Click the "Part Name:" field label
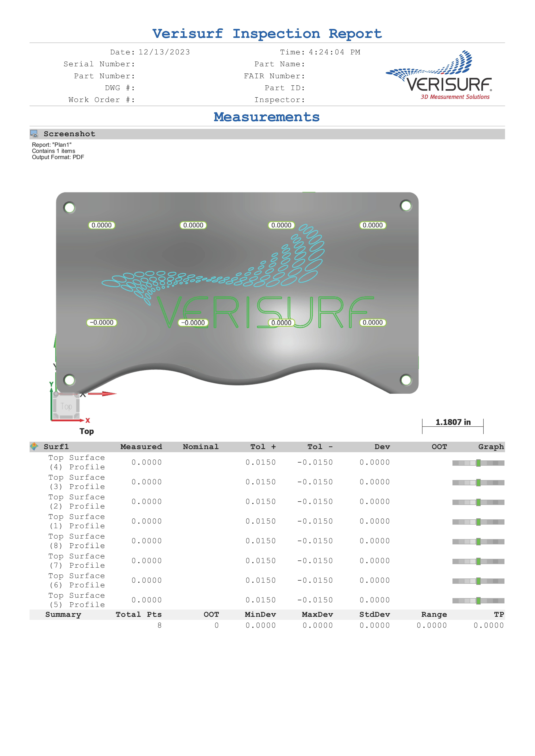535x756 pixels. [280, 64]
